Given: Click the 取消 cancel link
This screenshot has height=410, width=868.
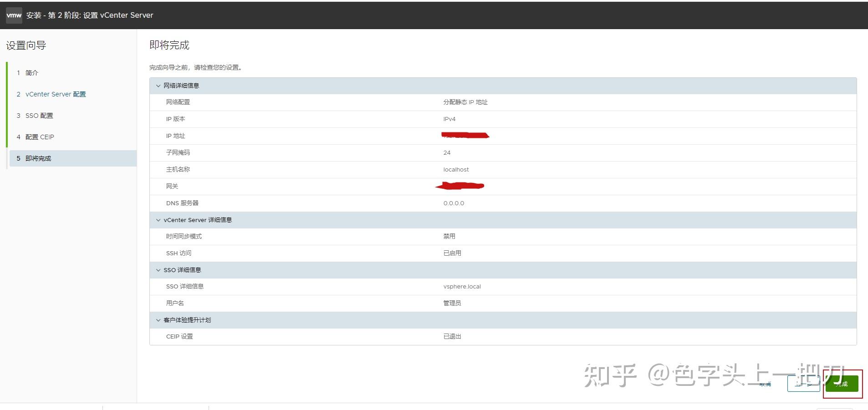Looking at the screenshot, I should 766,384.
